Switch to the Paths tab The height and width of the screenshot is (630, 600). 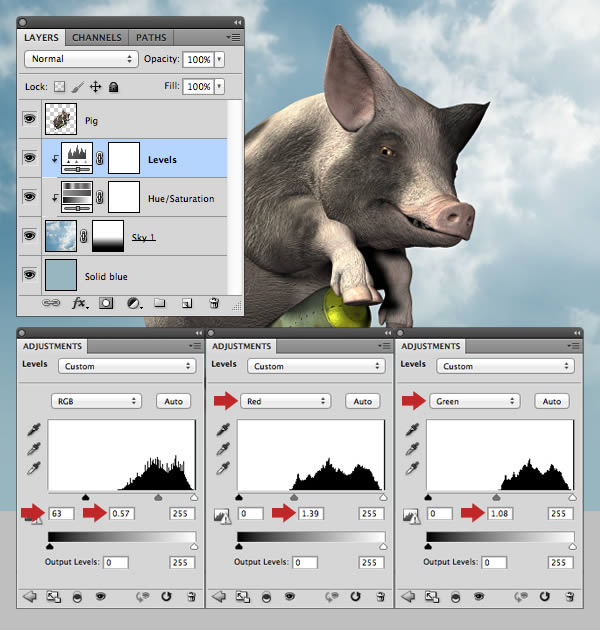(x=151, y=37)
